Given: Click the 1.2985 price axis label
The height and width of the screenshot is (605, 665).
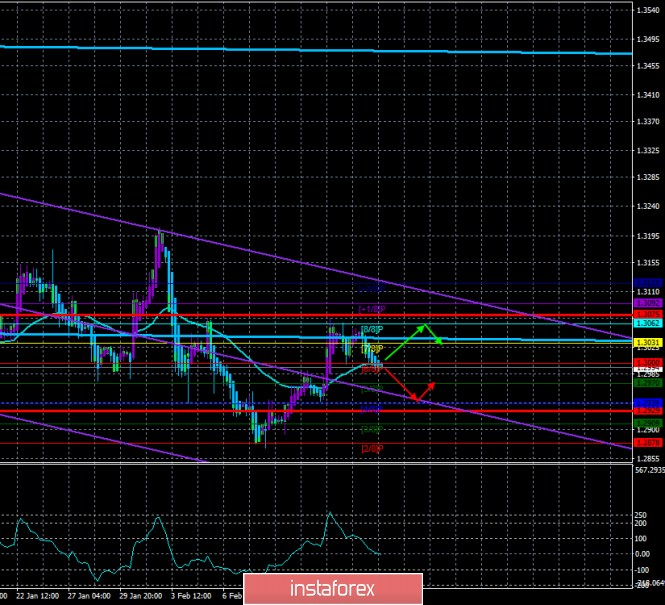Looking at the screenshot, I should pos(648,374).
